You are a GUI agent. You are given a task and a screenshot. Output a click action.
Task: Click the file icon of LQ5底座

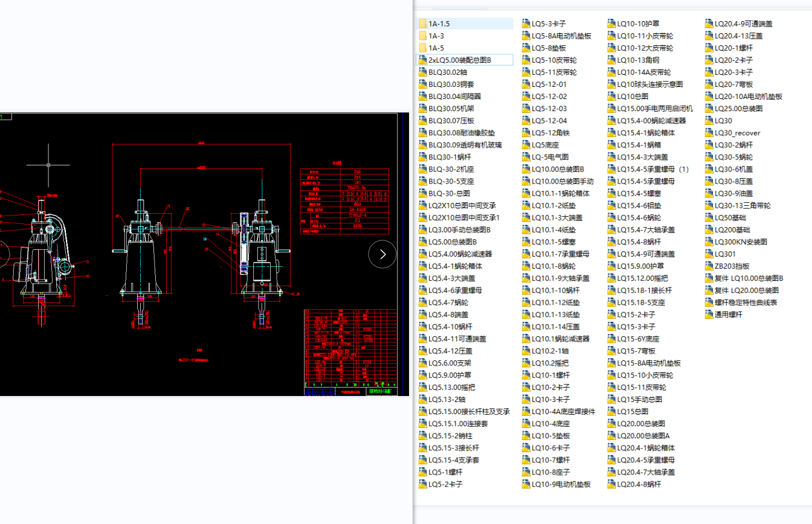pyautogui.click(x=526, y=145)
